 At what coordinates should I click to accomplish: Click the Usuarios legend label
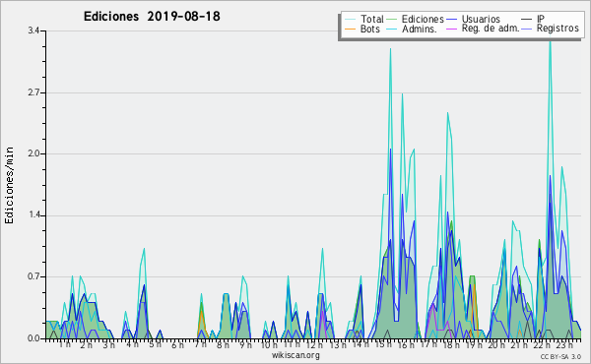click(x=481, y=19)
